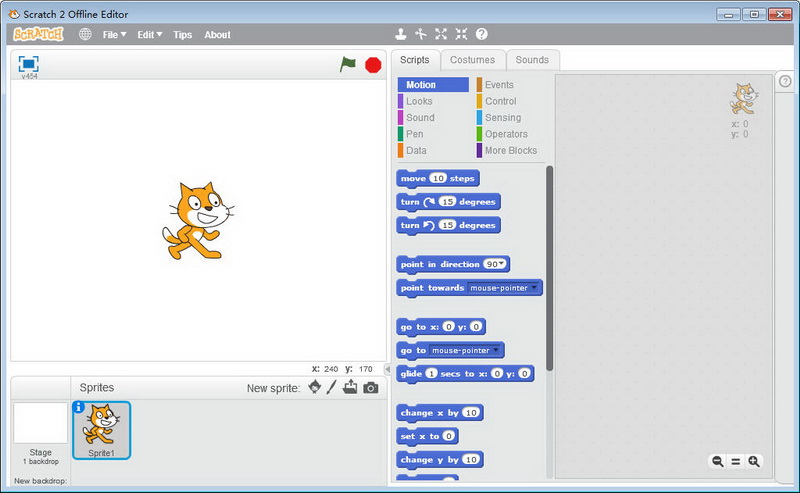
Task: Click the Scratch logo
Action: click(x=38, y=34)
